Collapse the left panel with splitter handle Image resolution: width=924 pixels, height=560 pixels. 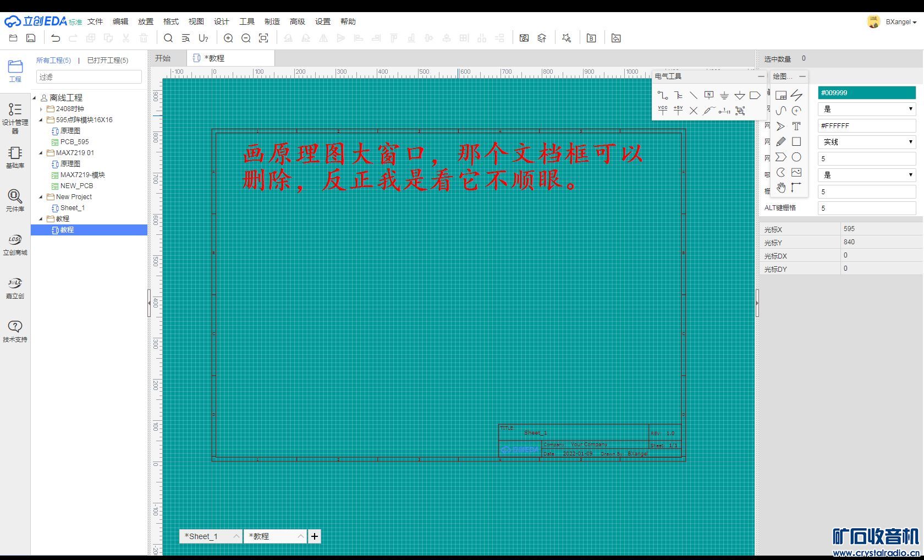(149, 303)
